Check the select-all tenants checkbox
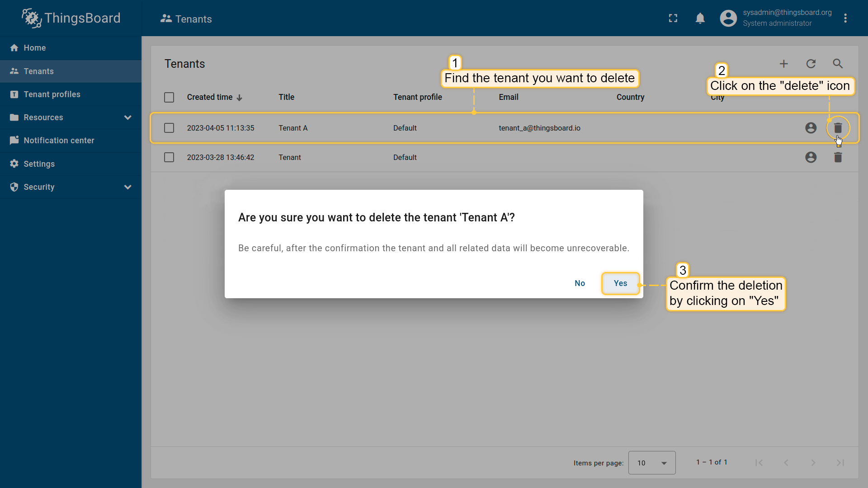The height and width of the screenshot is (488, 868). 169,97
